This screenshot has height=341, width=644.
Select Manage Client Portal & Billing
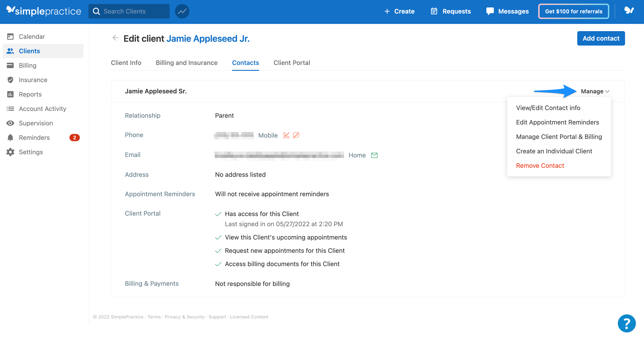click(x=559, y=137)
